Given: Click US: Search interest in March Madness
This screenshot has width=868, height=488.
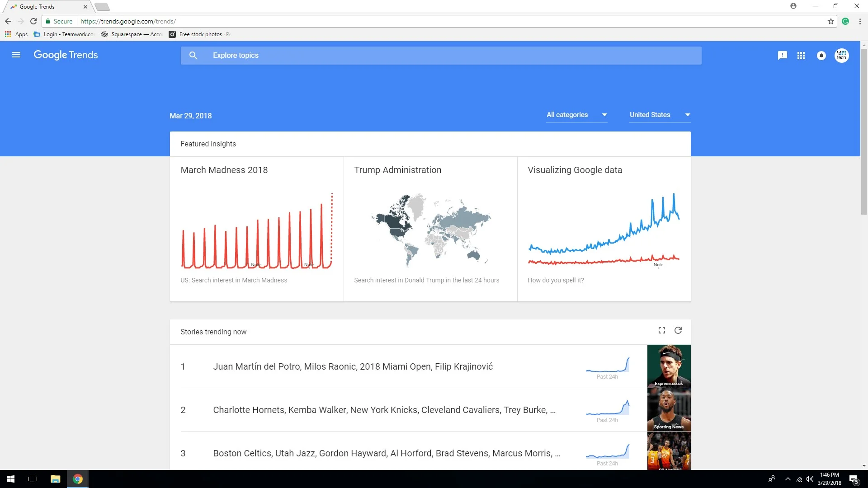Looking at the screenshot, I should tap(234, 280).
